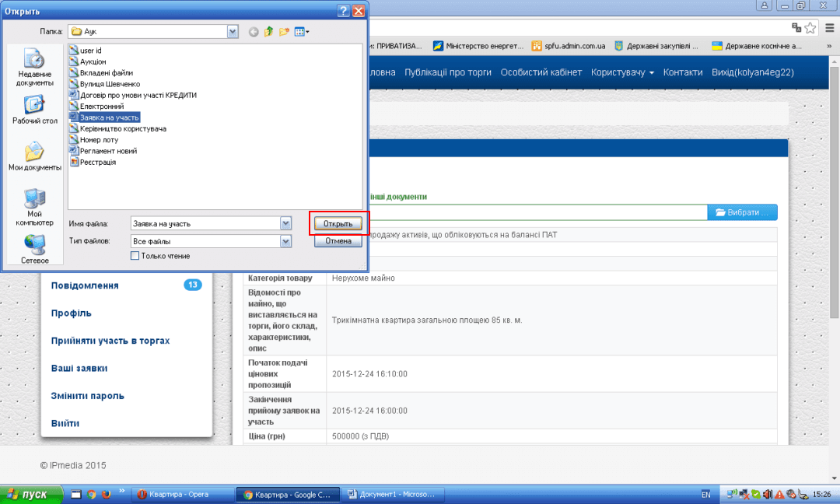Viewport: 840px width, 504px height.
Task: Open the Имя файла dropdown arrow
Action: [x=285, y=223]
